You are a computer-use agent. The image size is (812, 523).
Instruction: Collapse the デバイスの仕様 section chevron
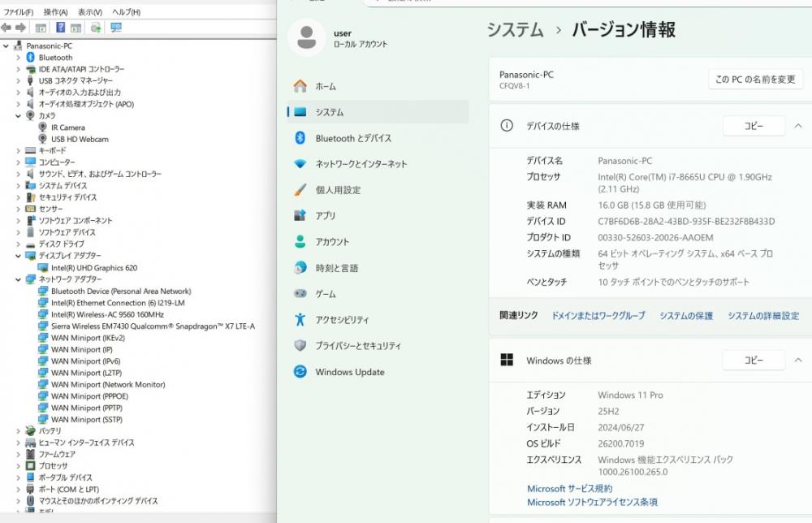[798, 126]
